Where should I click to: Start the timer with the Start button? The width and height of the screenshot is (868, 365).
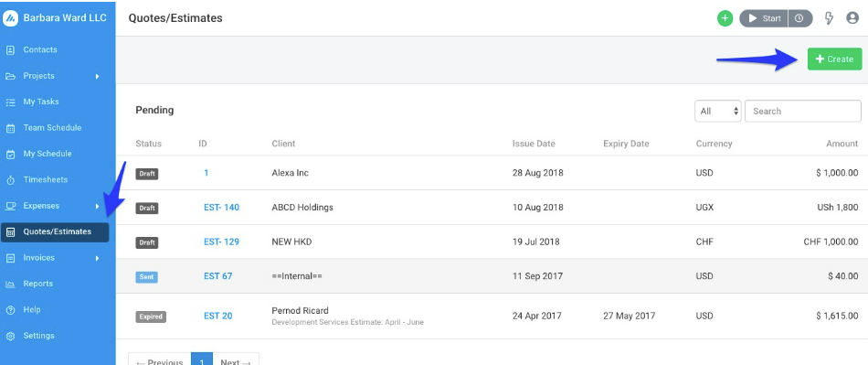[x=764, y=18]
